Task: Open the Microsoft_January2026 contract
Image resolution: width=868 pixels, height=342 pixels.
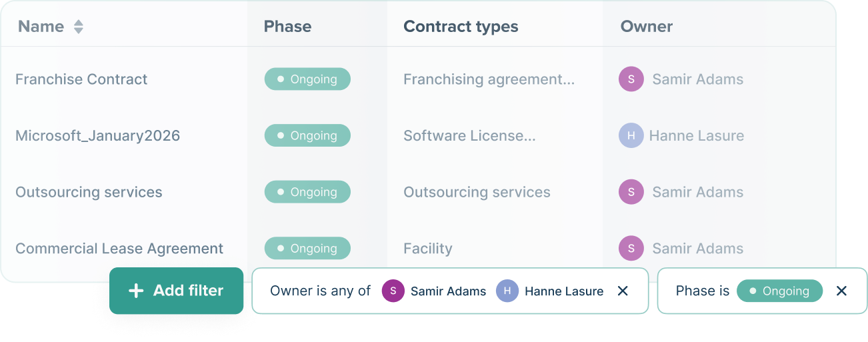Action: click(x=97, y=136)
